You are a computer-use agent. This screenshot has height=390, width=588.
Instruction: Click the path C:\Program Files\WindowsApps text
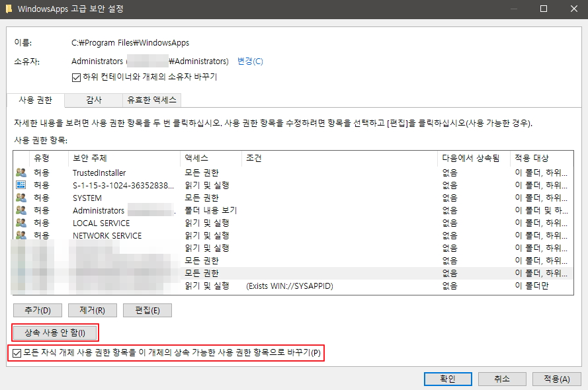point(130,43)
